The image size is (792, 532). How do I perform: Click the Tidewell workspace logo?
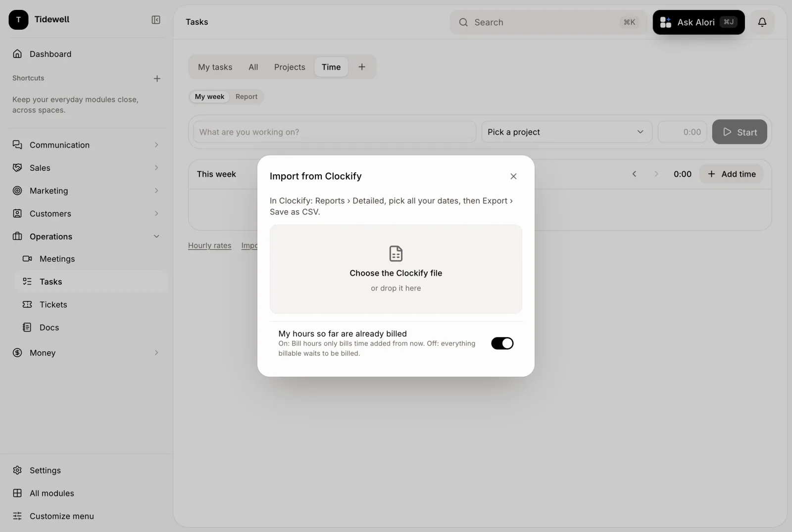tap(18, 20)
